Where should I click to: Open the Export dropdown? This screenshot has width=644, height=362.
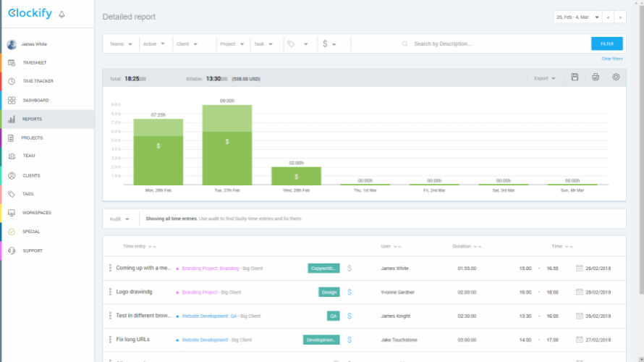pyautogui.click(x=545, y=78)
